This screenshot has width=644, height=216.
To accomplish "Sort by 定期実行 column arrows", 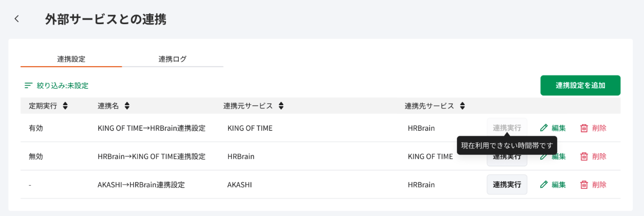I will [x=65, y=106].
